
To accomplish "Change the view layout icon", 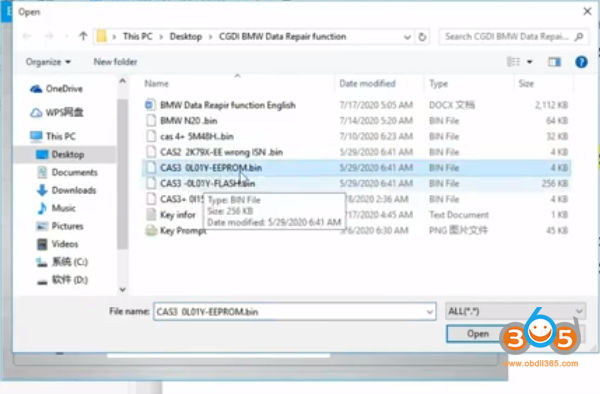I will [x=514, y=62].
